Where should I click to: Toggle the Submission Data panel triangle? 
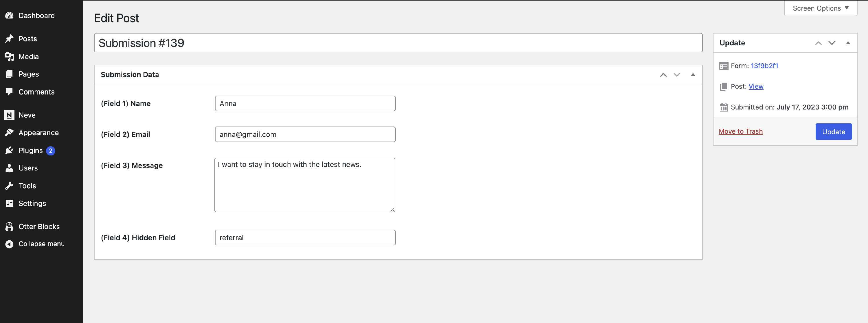pos(693,75)
